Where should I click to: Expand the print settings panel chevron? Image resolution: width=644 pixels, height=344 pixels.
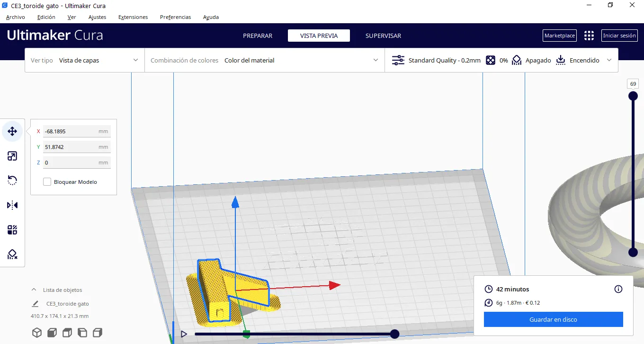(609, 60)
